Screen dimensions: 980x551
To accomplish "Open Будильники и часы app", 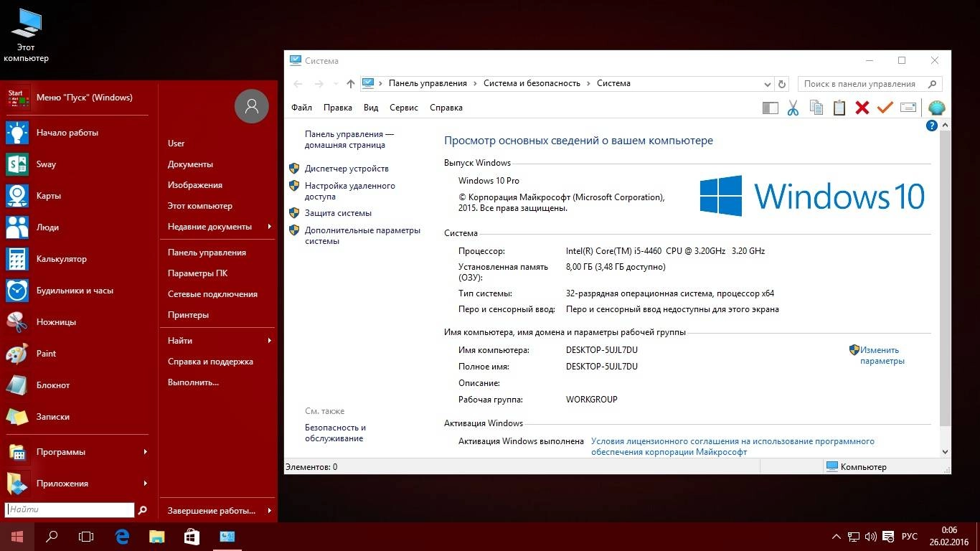I will (x=79, y=291).
